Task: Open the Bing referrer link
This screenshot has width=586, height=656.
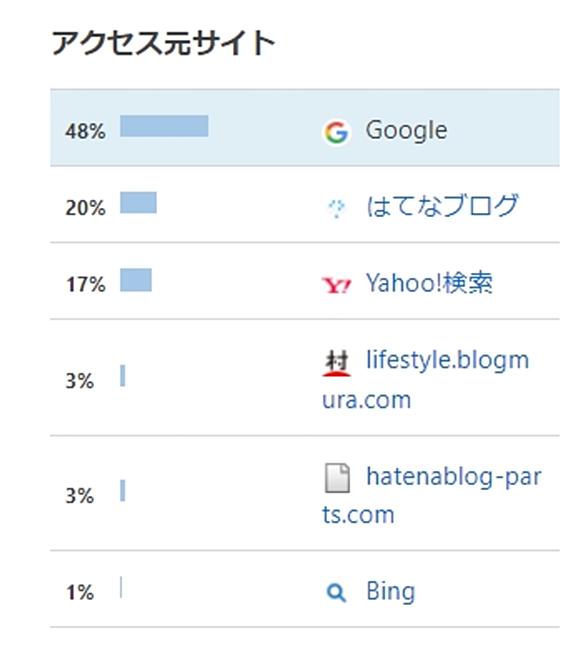Action: point(391,592)
